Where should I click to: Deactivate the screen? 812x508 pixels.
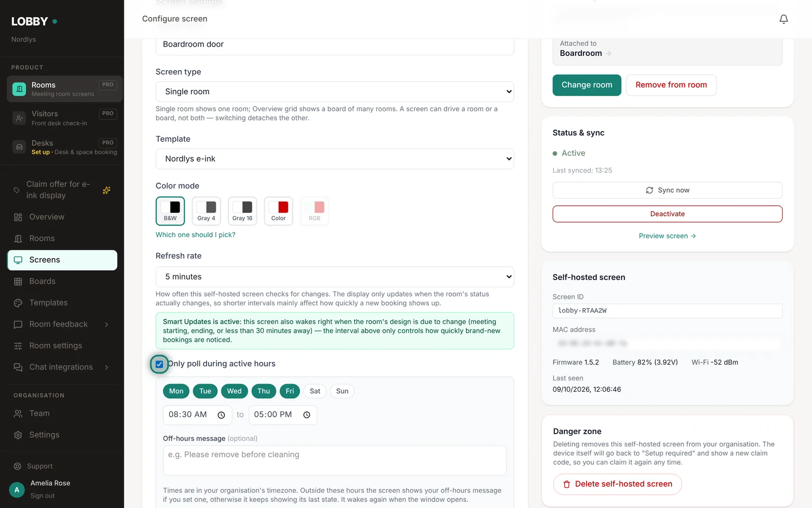[x=667, y=214]
